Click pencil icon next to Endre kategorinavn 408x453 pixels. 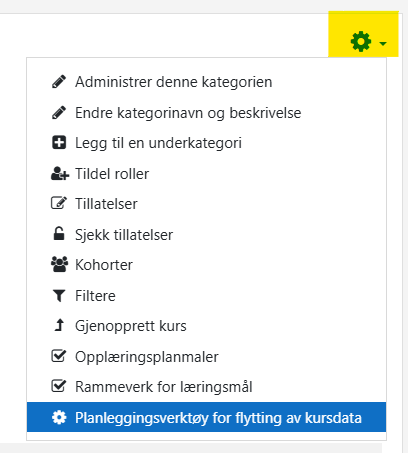pos(59,113)
